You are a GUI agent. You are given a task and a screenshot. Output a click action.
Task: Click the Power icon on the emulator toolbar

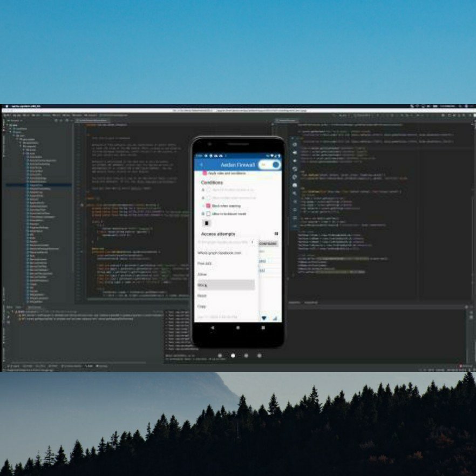pos(294,145)
